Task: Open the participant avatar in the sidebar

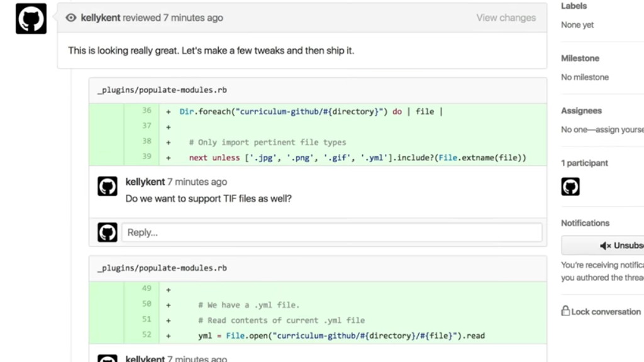Action: coord(570,187)
